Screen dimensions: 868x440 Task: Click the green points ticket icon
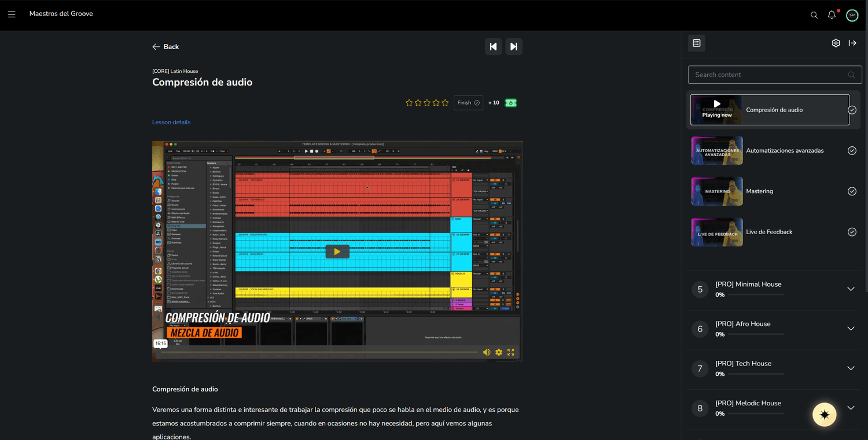[x=511, y=103]
